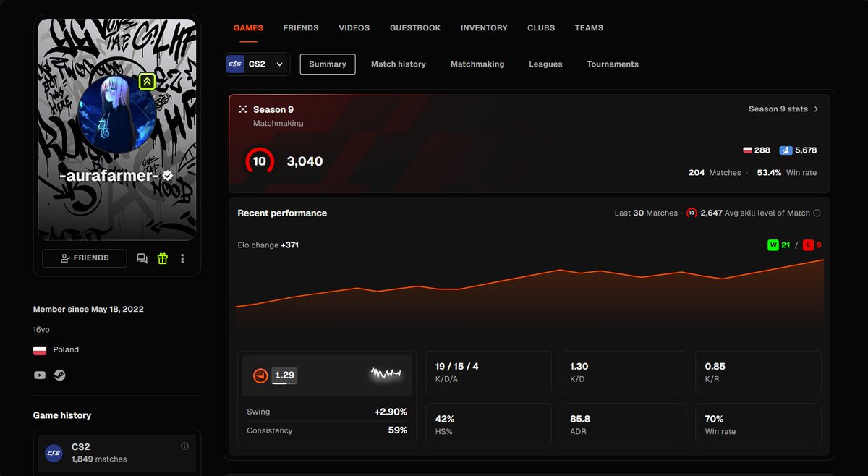Click the Elo change +371 label

point(268,245)
